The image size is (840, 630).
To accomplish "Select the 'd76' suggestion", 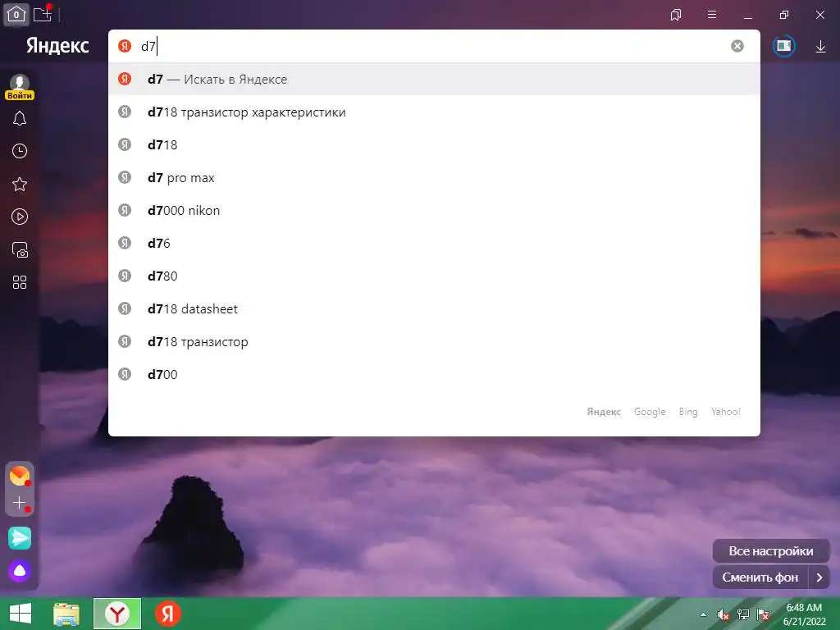I will point(434,243).
